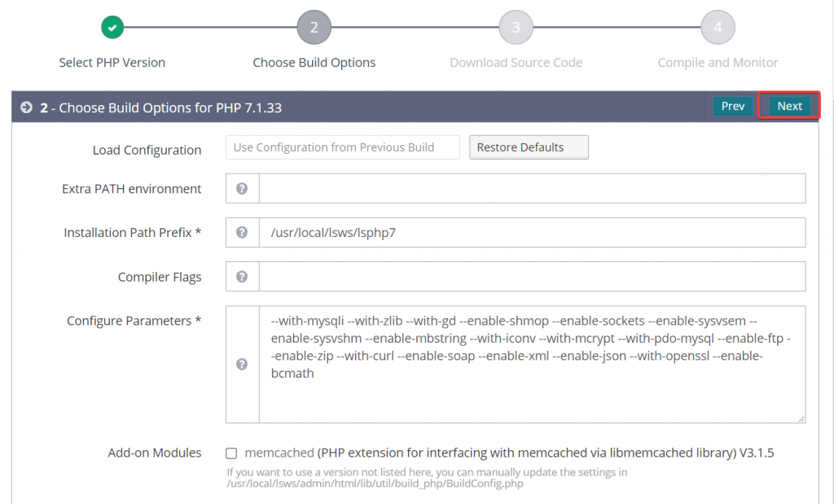
Task: Enable the memcached add-on module checkbox
Action: [x=231, y=453]
